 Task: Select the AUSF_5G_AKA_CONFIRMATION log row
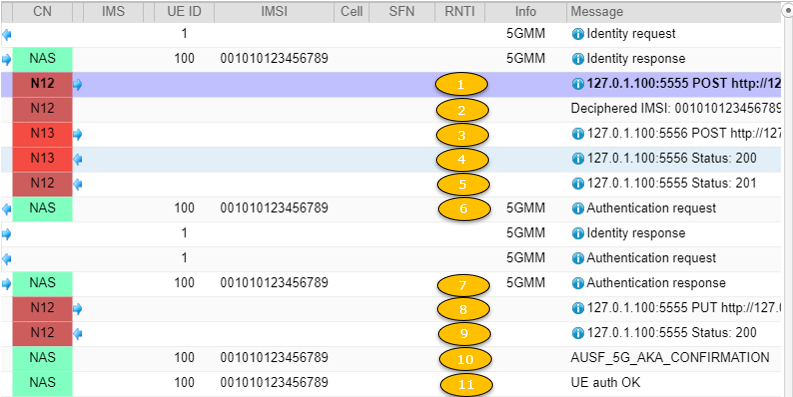(392, 358)
